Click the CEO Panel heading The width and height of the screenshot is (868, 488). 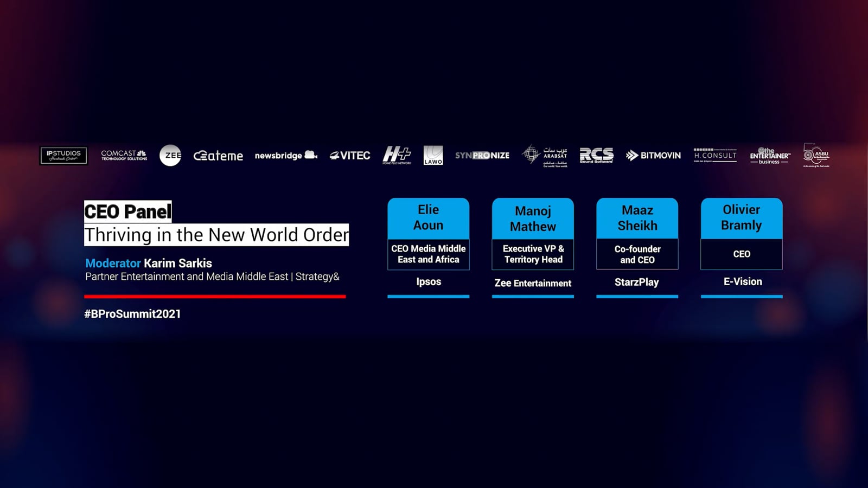pyautogui.click(x=128, y=211)
